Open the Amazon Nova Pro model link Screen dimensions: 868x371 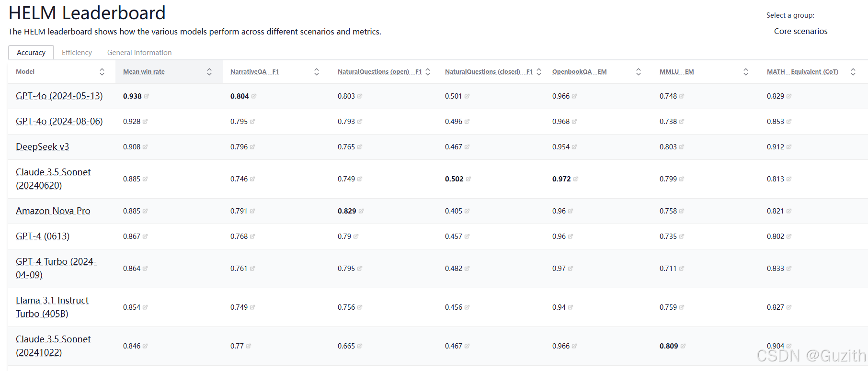click(53, 211)
